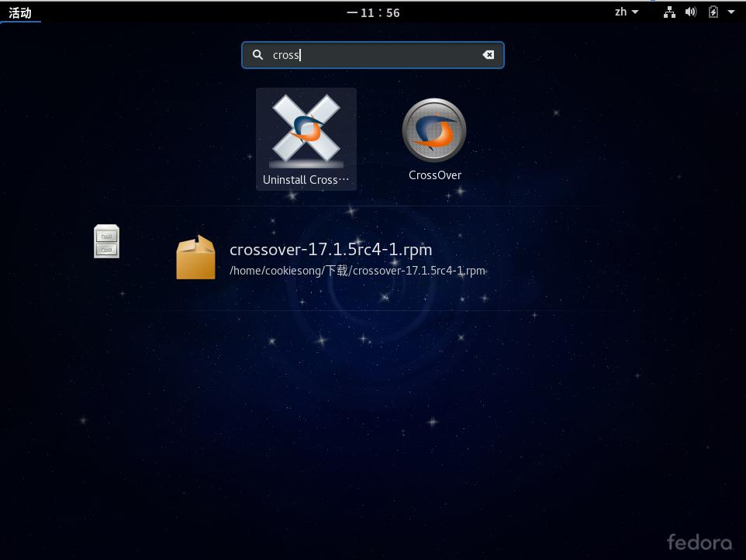Screen dimensions: 746x560
Task: Click the network connection icon in top bar
Action: point(669,12)
